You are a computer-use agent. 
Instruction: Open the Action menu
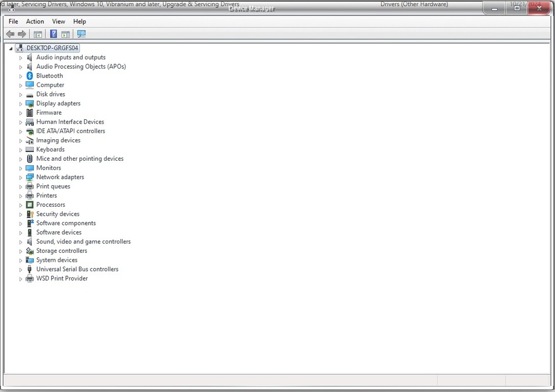pyautogui.click(x=35, y=22)
